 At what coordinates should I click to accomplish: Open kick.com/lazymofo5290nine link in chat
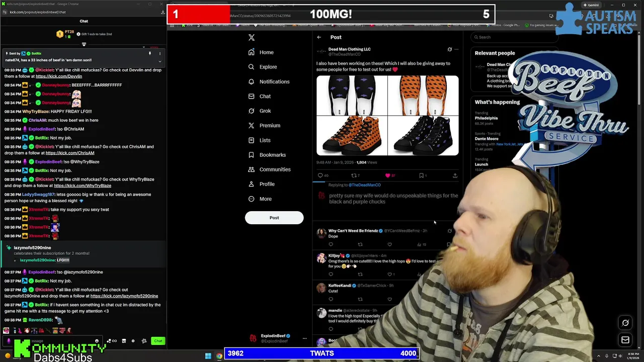pyautogui.click(x=124, y=296)
